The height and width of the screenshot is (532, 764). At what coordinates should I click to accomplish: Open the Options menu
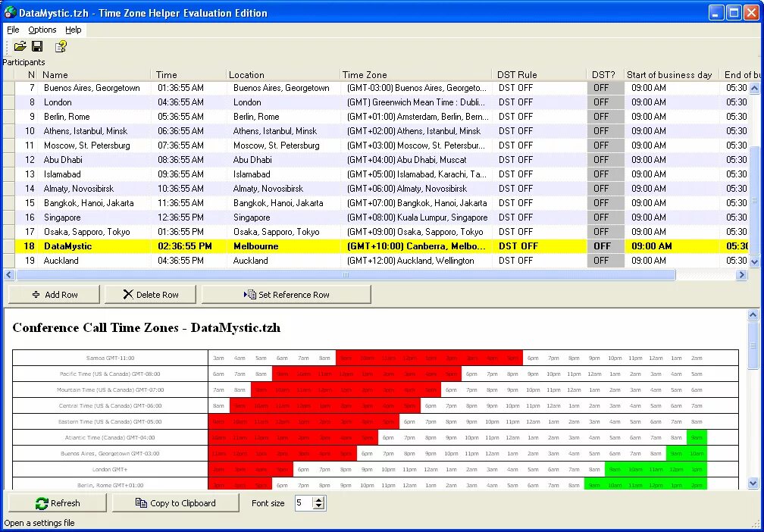click(42, 30)
